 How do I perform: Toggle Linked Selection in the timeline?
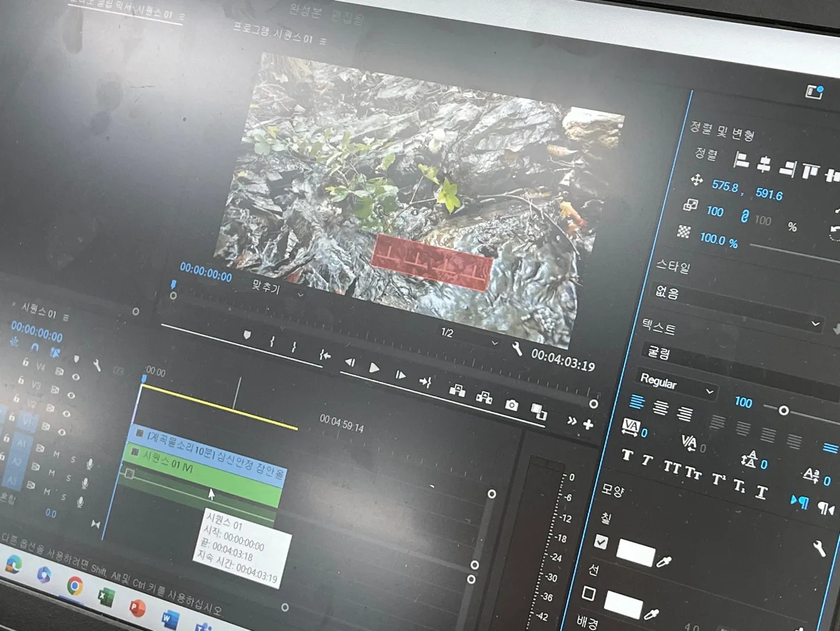coord(55,353)
